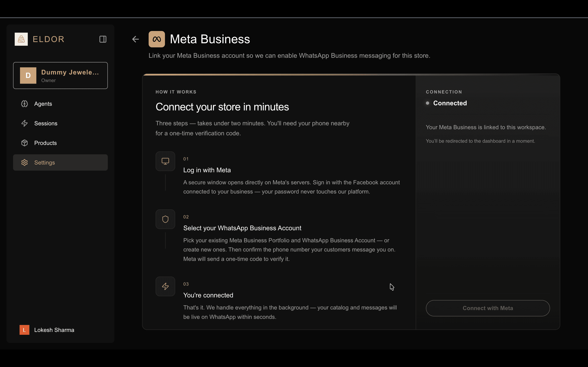
Task: Click the lightning icon for step 03
Action: [x=165, y=286]
